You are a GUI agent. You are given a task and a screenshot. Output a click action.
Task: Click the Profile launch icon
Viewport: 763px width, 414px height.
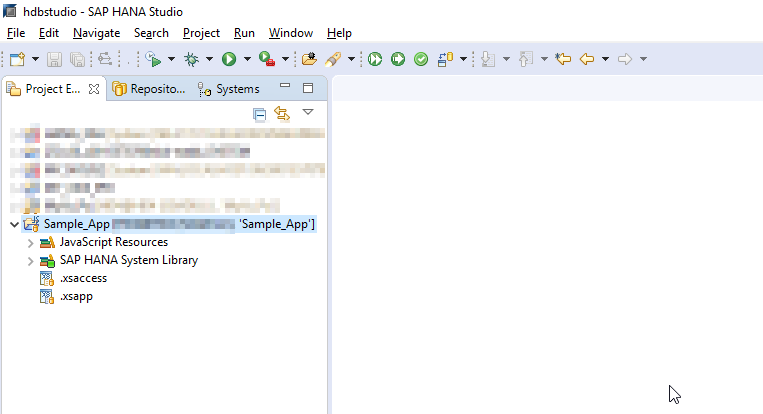pos(153,59)
